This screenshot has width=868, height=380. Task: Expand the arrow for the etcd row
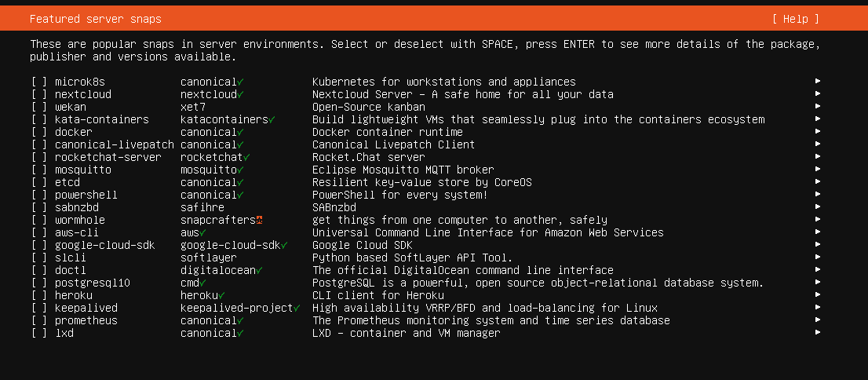(818, 182)
